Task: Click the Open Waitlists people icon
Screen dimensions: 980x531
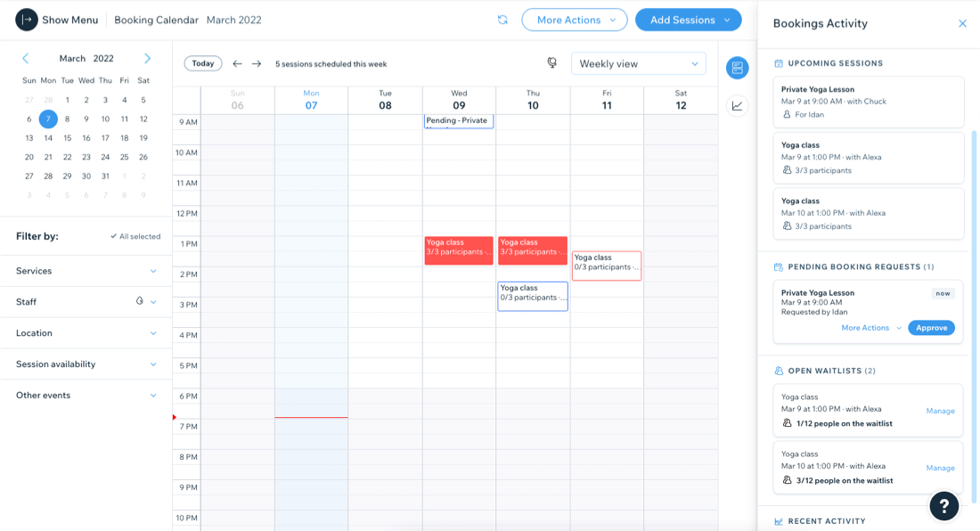Action: tap(778, 371)
